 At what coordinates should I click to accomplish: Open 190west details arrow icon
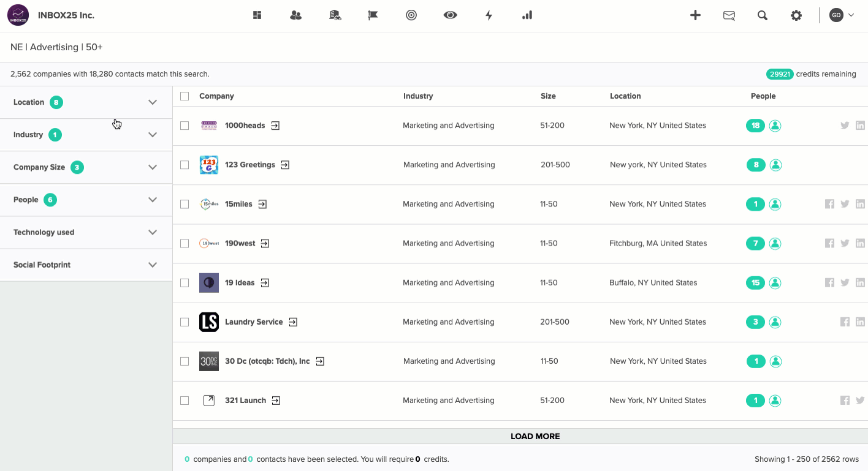[x=265, y=243]
